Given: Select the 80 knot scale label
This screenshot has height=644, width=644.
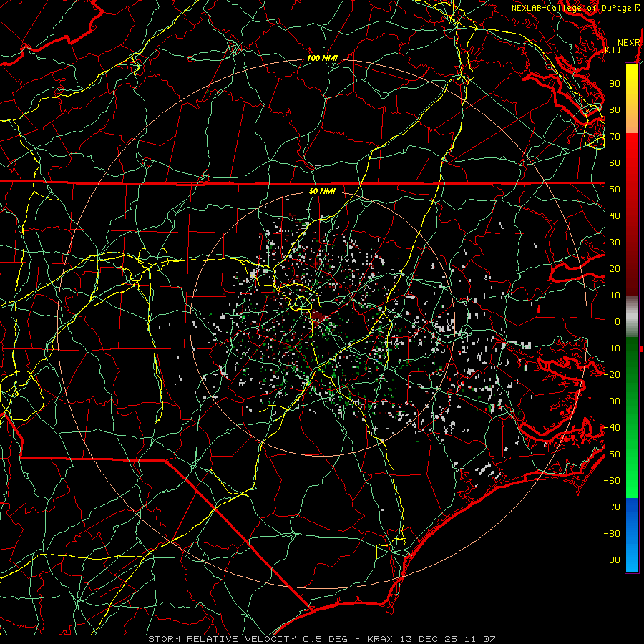Looking at the screenshot, I should (x=615, y=110).
